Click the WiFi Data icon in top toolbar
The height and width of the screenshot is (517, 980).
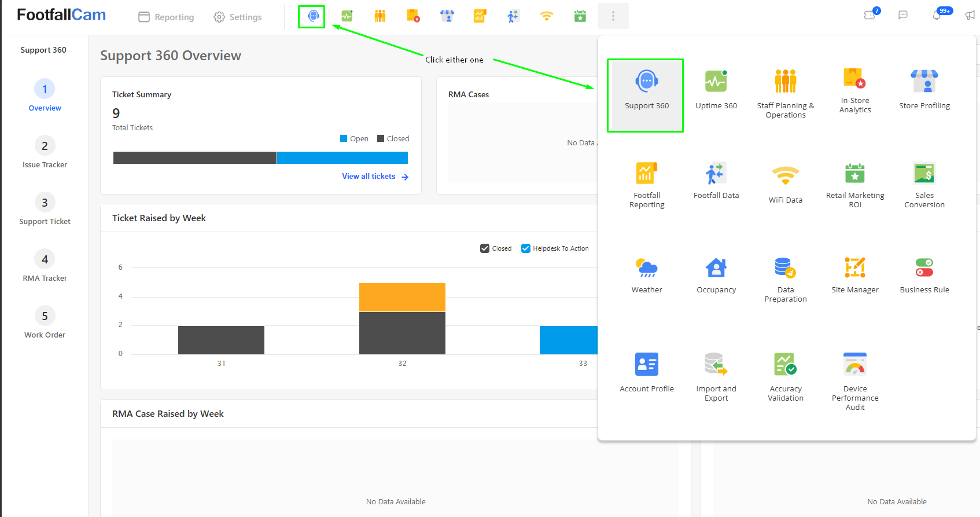pos(547,16)
